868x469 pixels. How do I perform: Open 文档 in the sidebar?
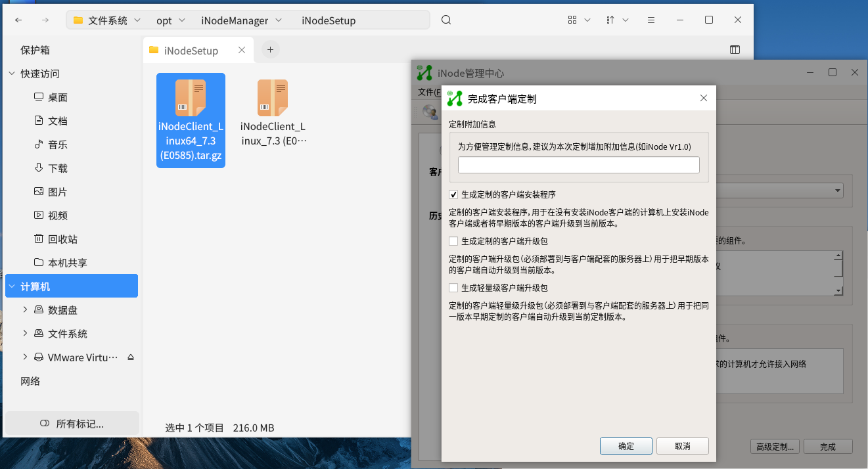point(58,121)
